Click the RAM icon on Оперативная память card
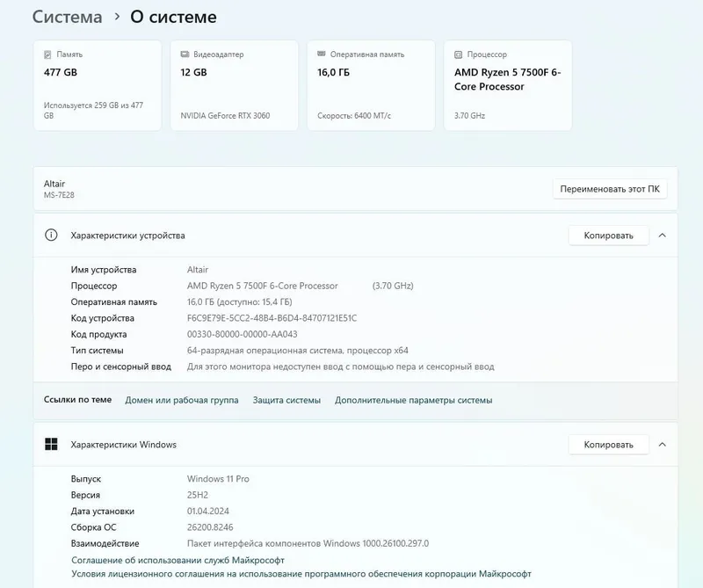The height and width of the screenshot is (588, 703). click(321, 54)
